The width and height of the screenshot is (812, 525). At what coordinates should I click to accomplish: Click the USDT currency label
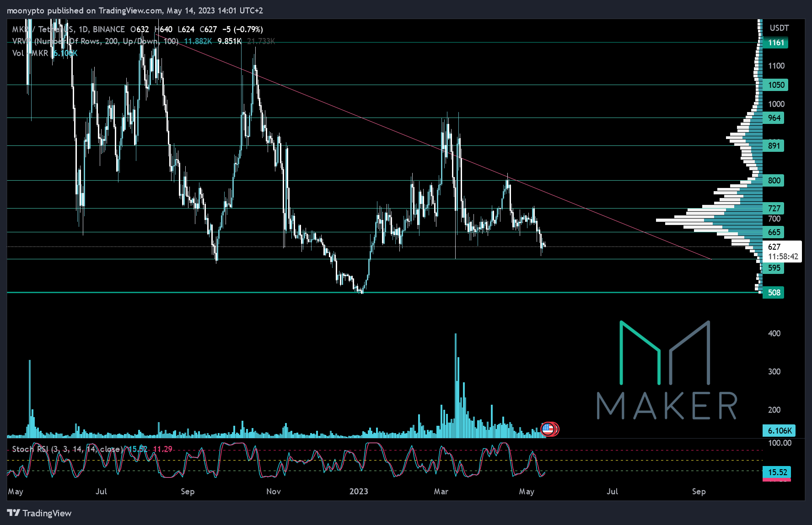coord(779,28)
